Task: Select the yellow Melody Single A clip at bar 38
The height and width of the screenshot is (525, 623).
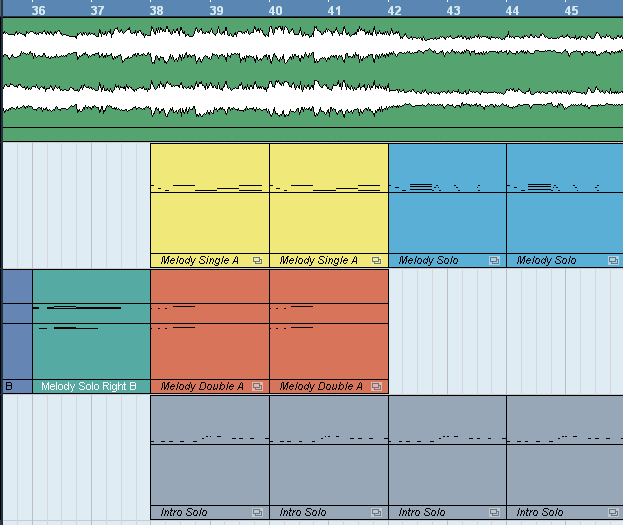Action: coord(209,220)
